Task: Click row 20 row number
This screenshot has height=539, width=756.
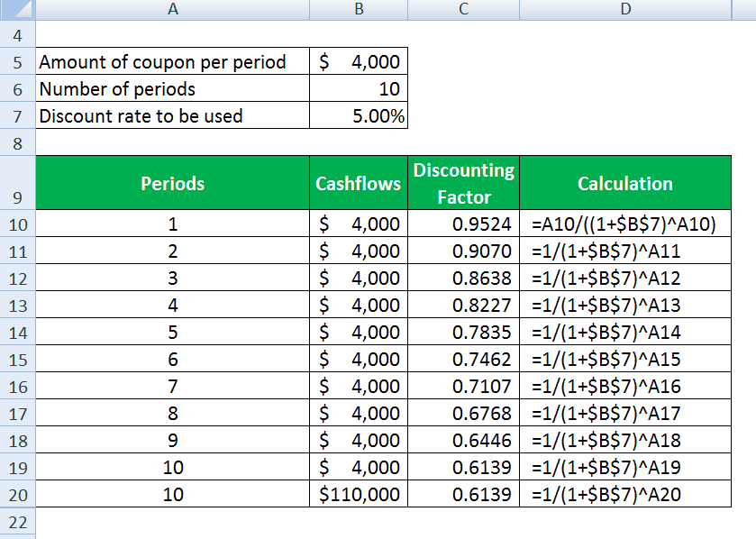Action: click(x=17, y=494)
